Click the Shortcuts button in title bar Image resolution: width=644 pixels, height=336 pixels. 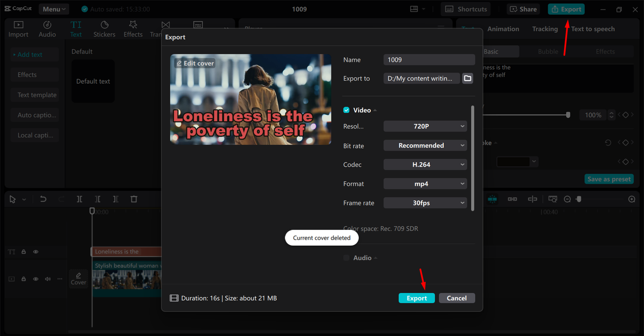(466, 9)
